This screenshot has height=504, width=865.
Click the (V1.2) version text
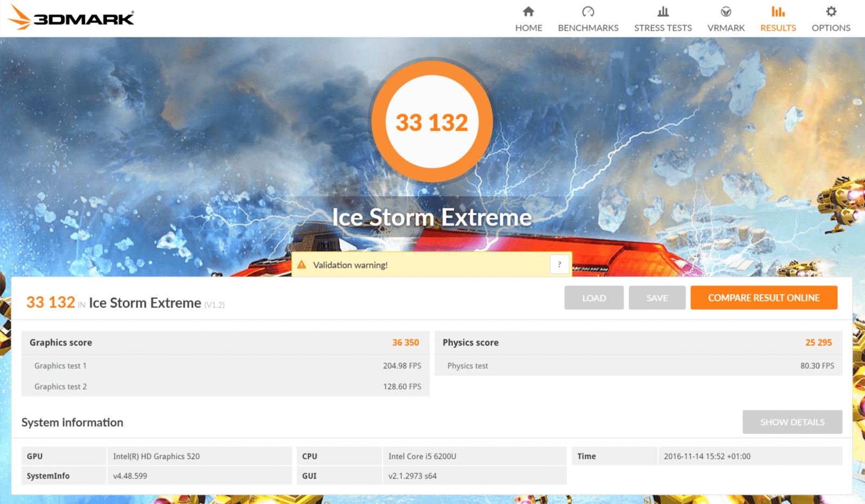tap(214, 305)
